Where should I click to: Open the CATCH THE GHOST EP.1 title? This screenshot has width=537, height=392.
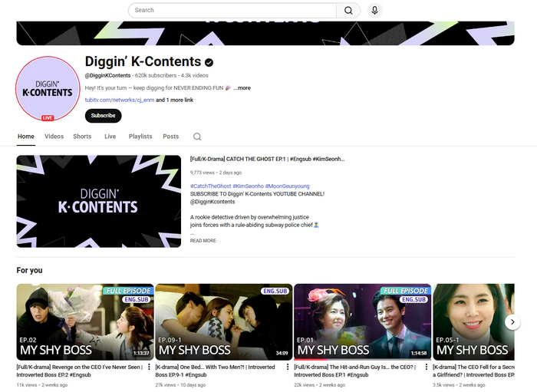pyautogui.click(x=267, y=159)
